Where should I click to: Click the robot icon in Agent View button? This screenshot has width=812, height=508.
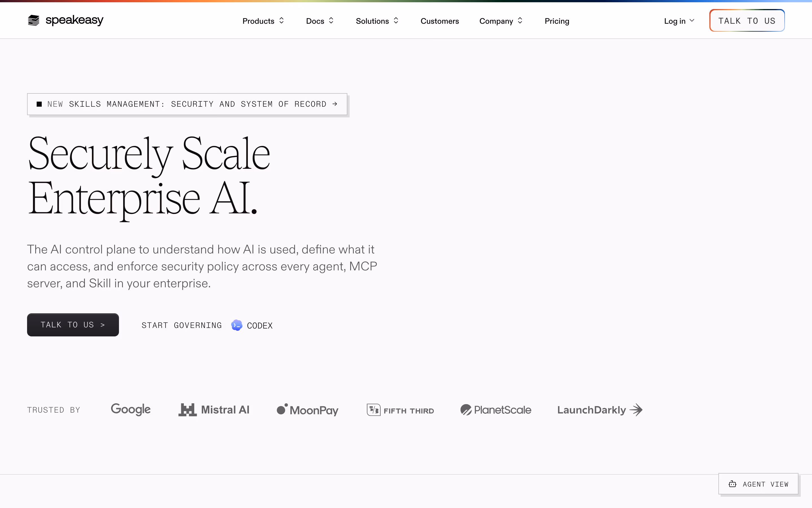[732, 484]
